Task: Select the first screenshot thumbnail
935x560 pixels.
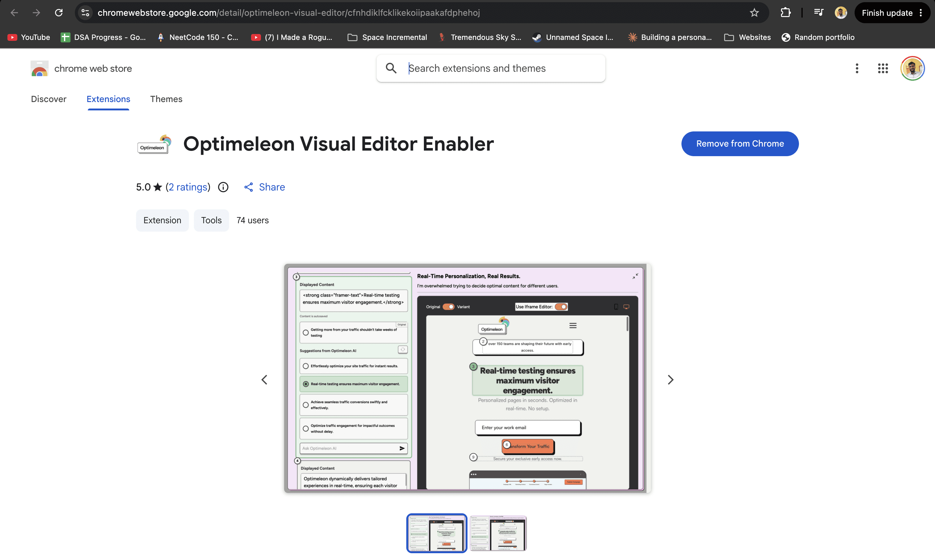Action: click(437, 533)
